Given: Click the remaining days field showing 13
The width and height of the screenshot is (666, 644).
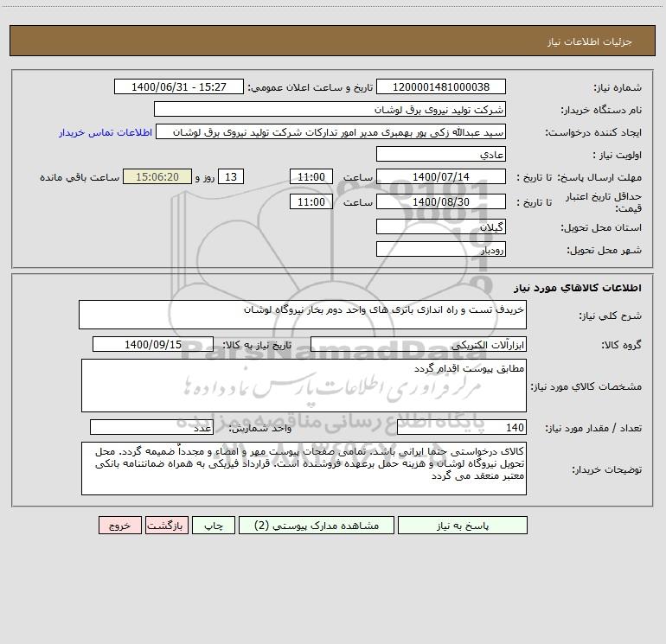Looking at the screenshot, I should [231, 176].
